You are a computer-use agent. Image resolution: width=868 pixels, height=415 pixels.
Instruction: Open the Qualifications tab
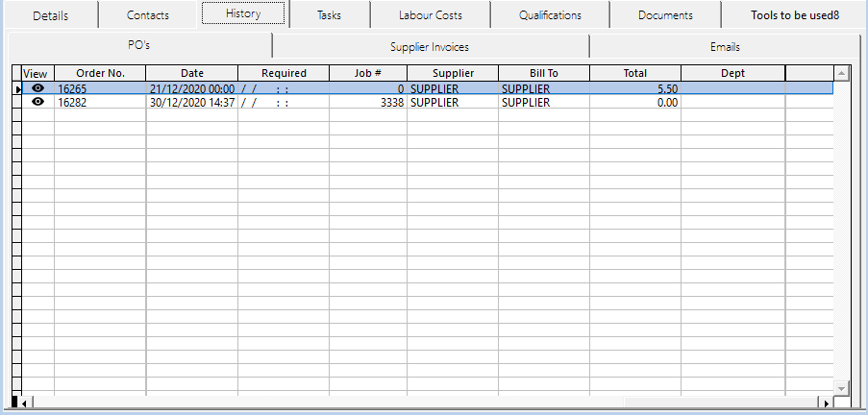pos(549,15)
